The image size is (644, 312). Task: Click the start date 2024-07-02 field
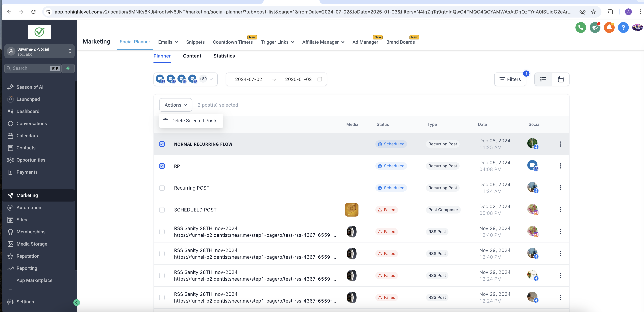tap(249, 79)
